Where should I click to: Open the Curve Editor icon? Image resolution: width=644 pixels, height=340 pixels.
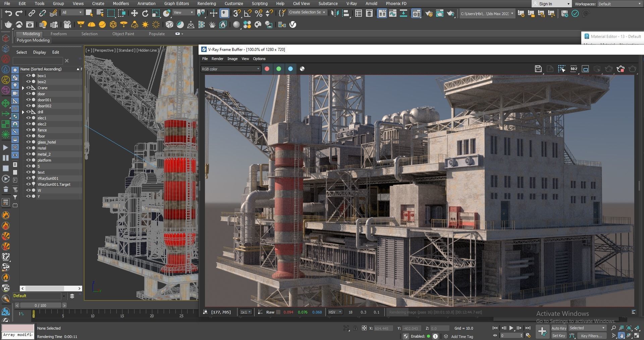[392, 13]
